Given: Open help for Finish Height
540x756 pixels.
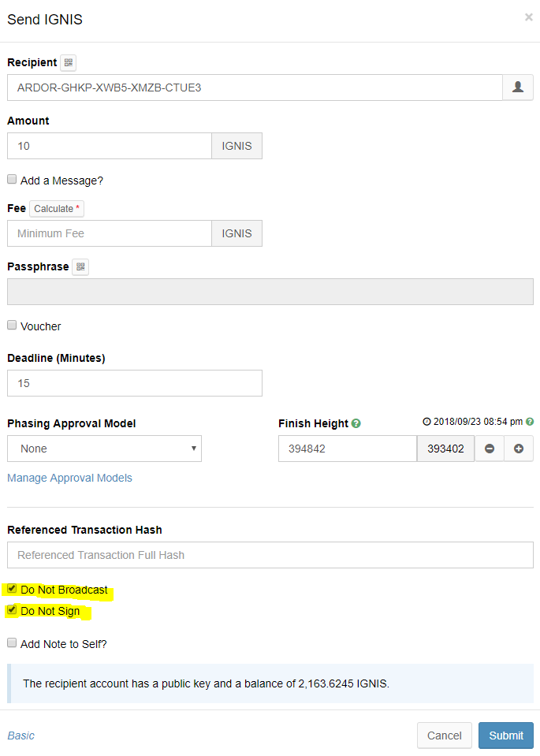Looking at the screenshot, I should [356, 423].
